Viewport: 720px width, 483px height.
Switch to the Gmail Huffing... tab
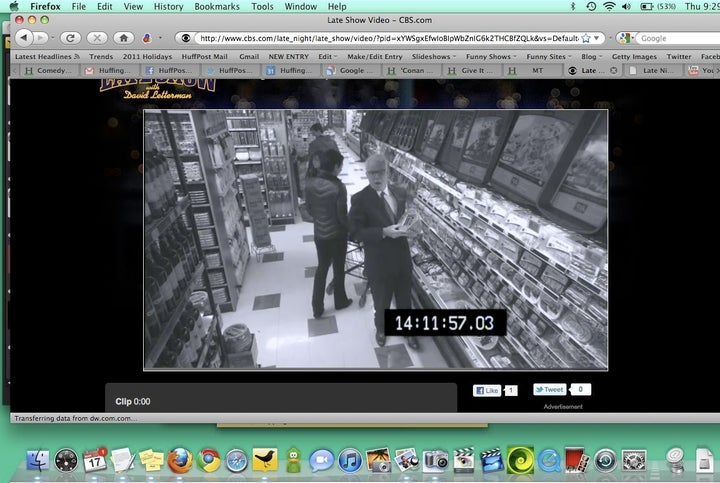110,70
